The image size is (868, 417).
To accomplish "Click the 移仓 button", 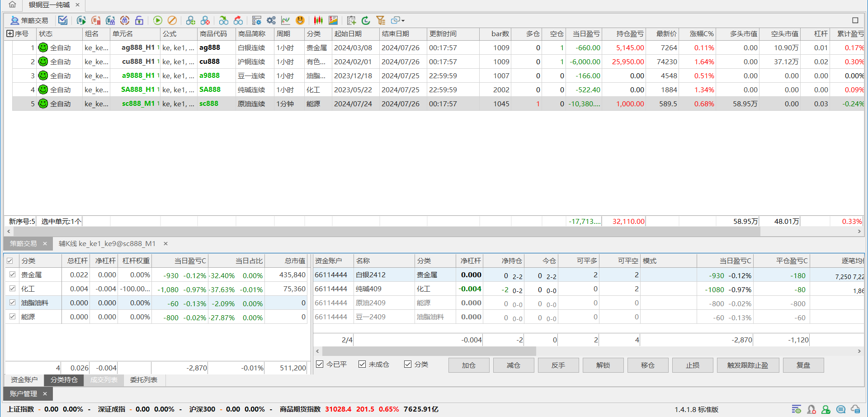I will tap(648, 365).
